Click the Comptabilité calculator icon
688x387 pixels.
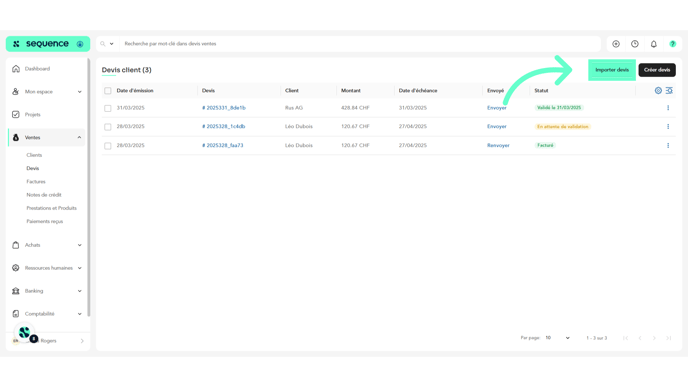16,314
